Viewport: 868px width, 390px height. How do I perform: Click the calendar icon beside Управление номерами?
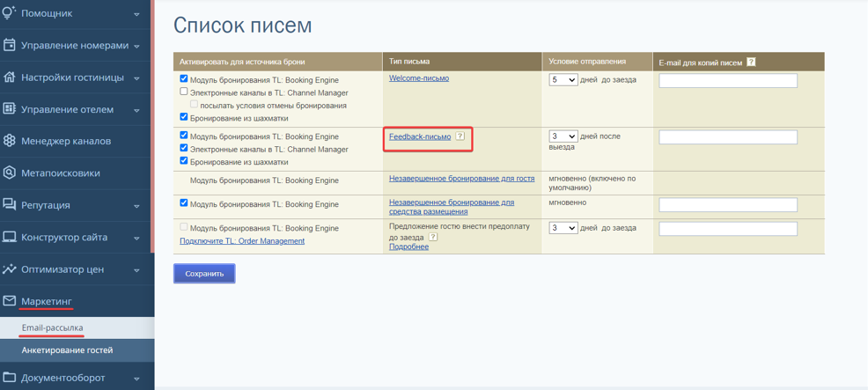click(x=9, y=46)
